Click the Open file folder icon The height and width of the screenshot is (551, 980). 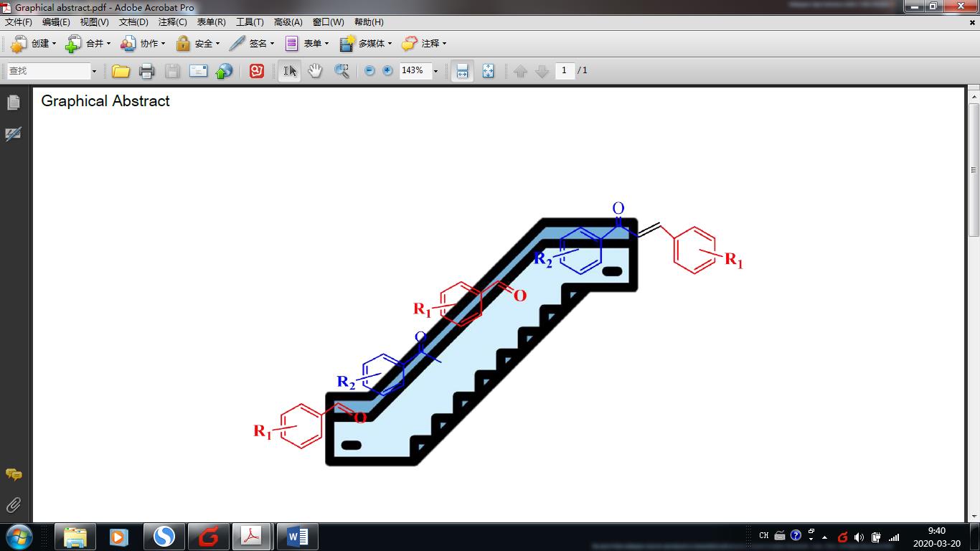(x=121, y=71)
